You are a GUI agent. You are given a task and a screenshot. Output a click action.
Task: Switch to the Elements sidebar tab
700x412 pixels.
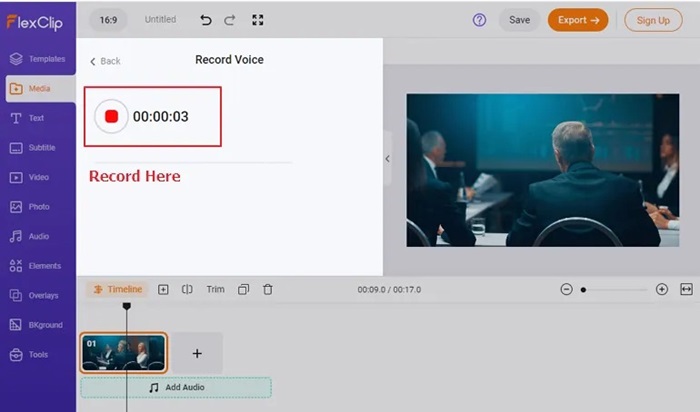(37, 266)
